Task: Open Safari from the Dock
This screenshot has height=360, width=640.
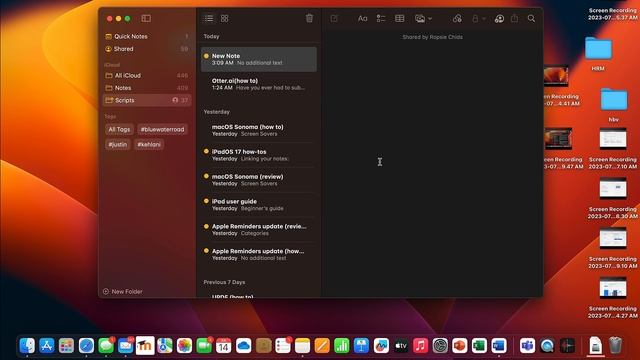Action: (x=86, y=346)
